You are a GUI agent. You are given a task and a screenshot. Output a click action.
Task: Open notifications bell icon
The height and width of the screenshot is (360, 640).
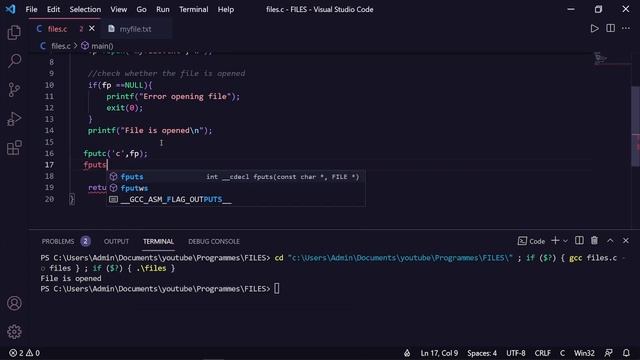626,353
